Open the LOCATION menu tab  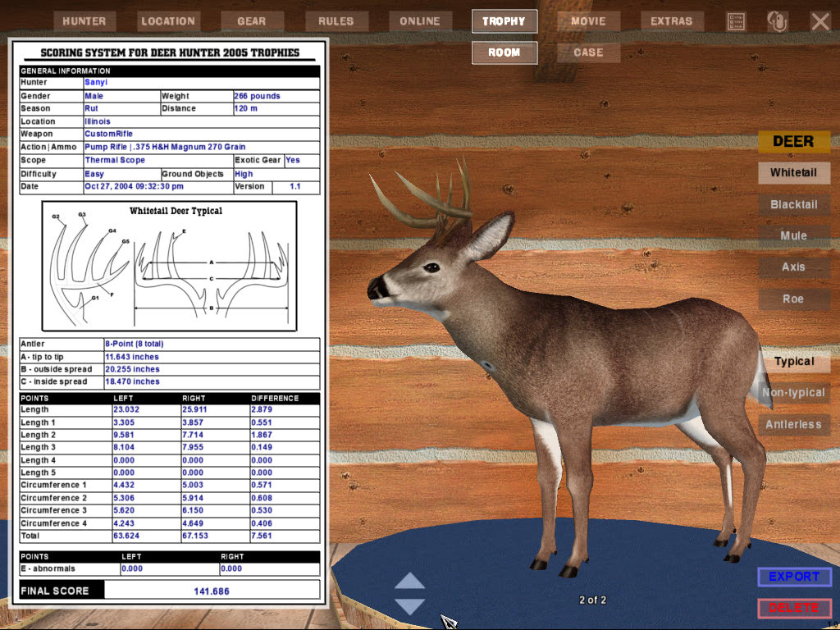pyautogui.click(x=168, y=21)
